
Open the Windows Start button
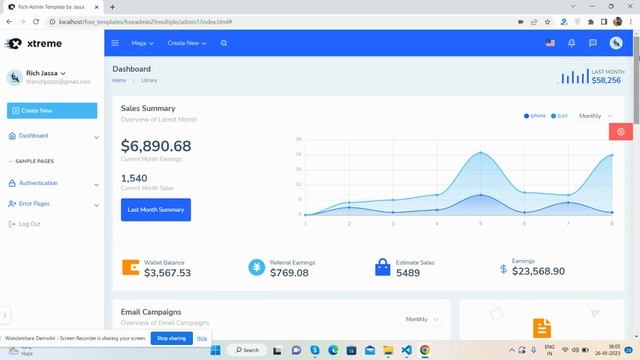(216, 350)
